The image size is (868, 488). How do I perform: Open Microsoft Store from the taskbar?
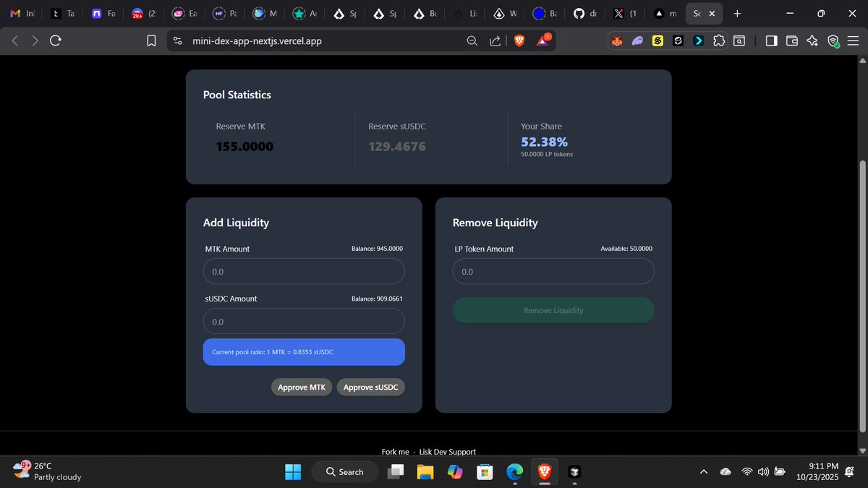point(485,472)
